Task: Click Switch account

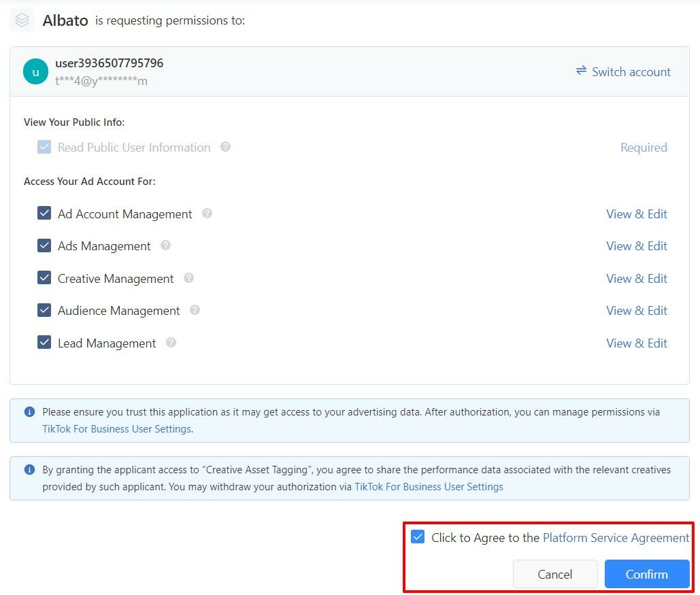Action: tap(623, 71)
